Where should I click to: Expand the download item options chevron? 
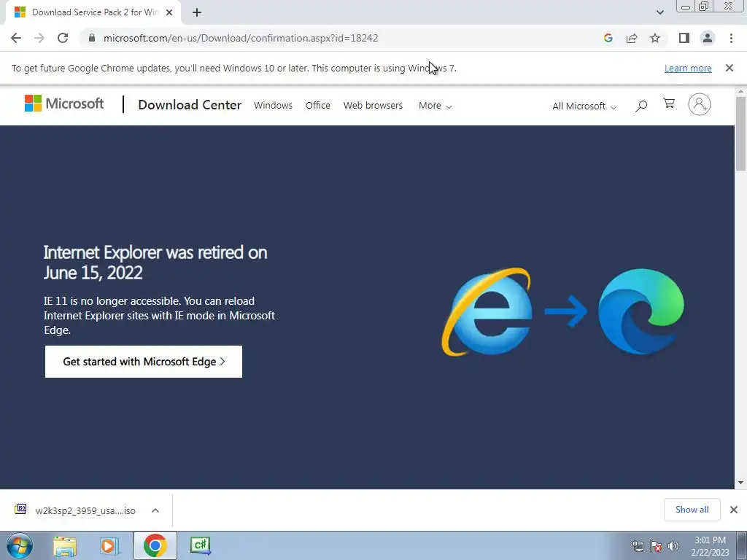tap(155, 510)
